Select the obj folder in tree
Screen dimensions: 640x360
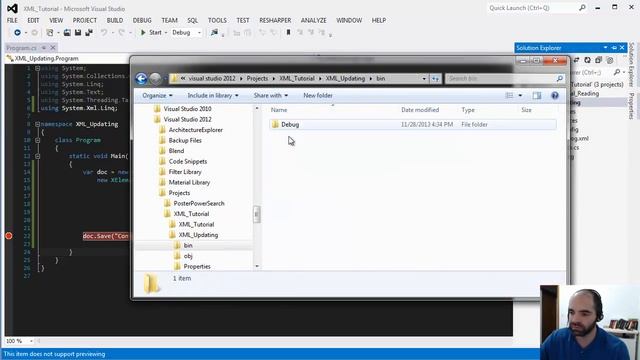point(188,256)
